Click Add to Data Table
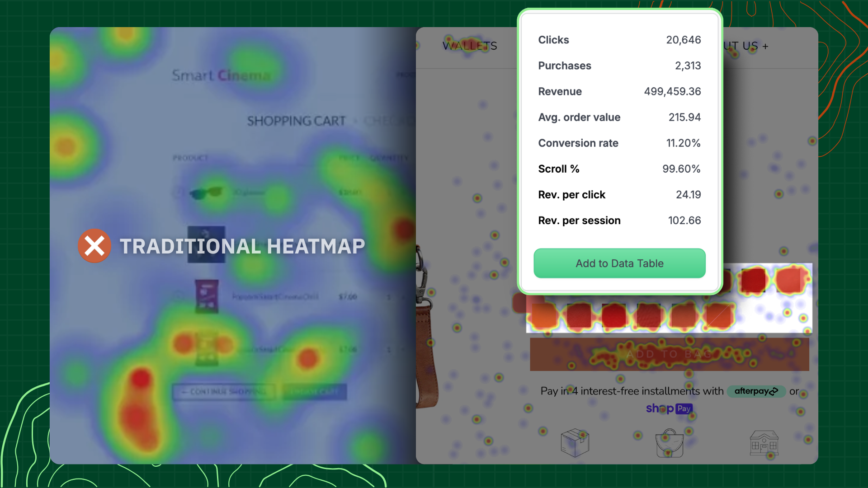This screenshot has width=868, height=488. coord(619,263)
